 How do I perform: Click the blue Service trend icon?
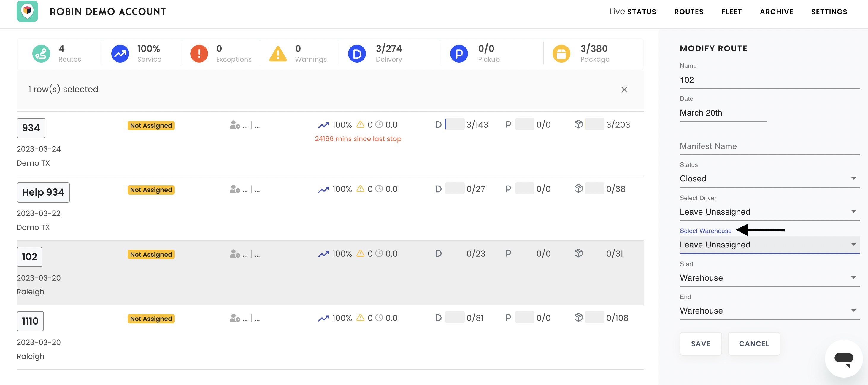pyautogui.click(x=120, y=54)
